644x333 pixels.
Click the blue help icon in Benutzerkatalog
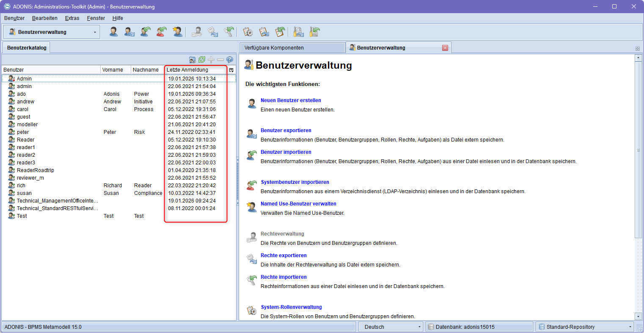point(230,60)
